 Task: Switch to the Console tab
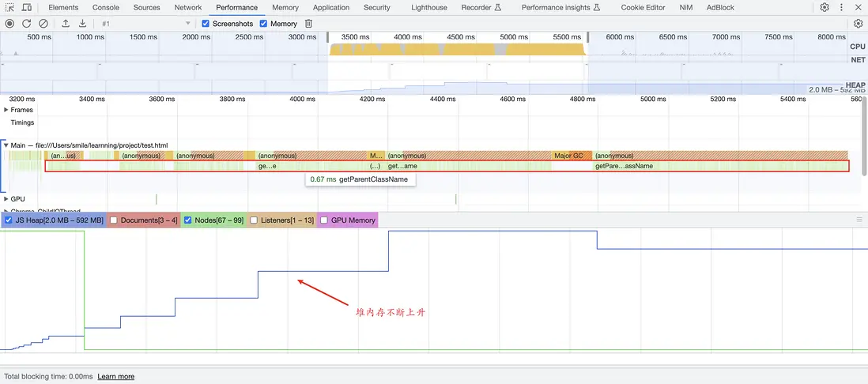[x=106, y=8]
